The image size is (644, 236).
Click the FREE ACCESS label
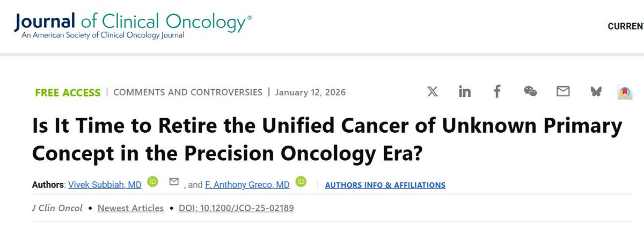point(68,92)
